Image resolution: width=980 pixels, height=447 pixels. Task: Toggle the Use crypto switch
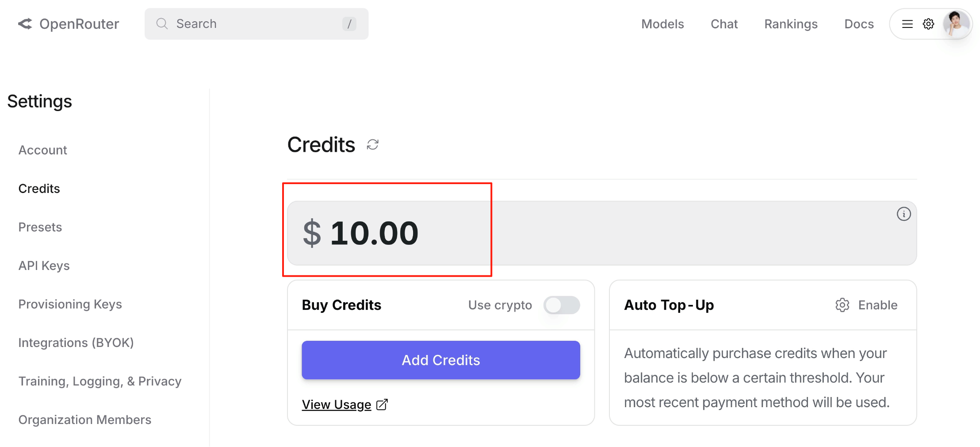(561, 305)
